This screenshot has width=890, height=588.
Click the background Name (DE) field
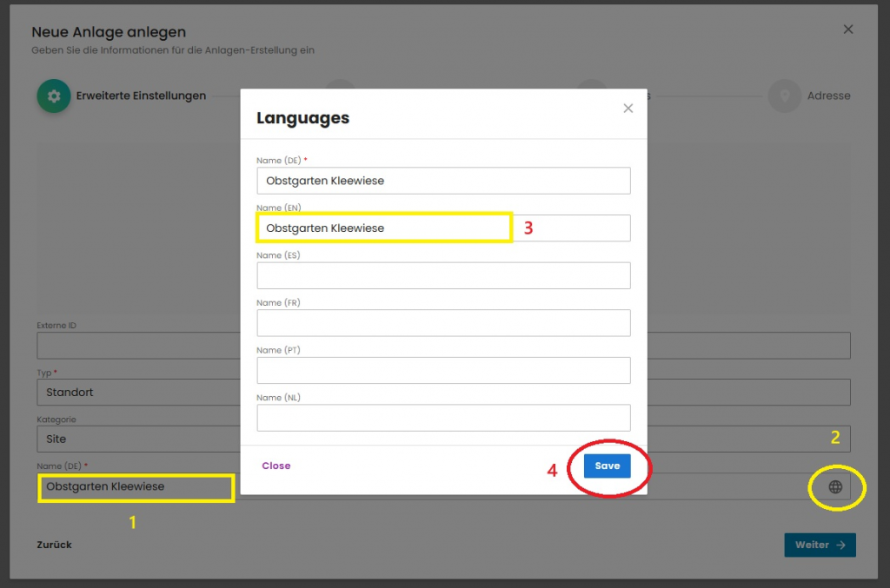click(x=136, y=487)
